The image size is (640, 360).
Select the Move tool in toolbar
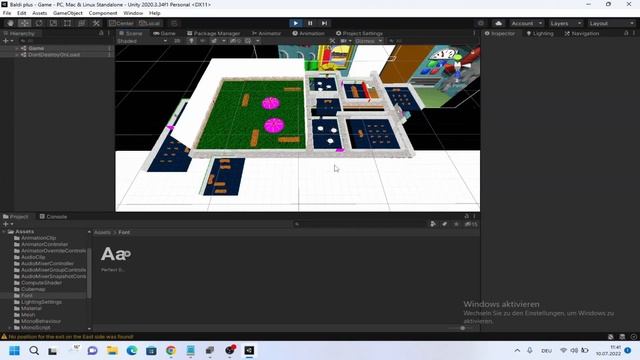pos(24,23)
